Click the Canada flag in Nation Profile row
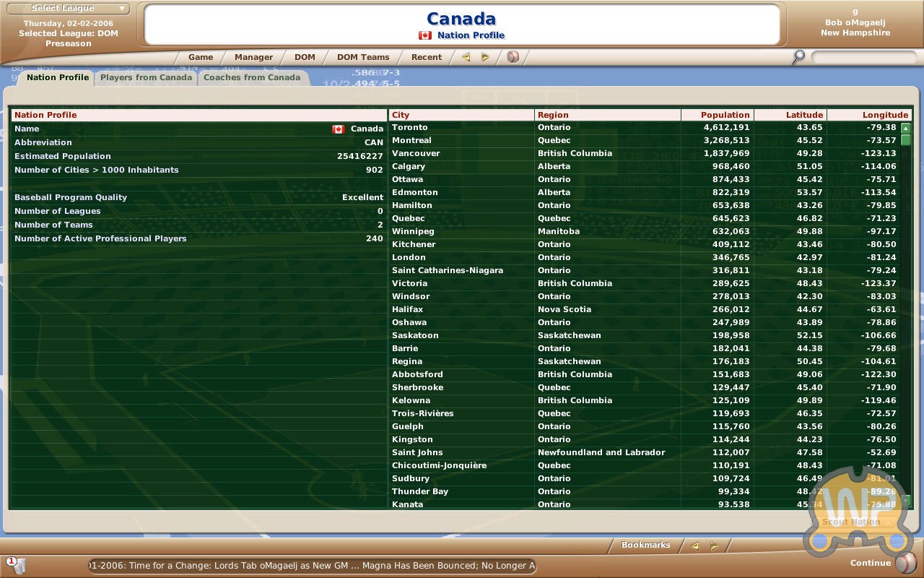 pos(338,129)
